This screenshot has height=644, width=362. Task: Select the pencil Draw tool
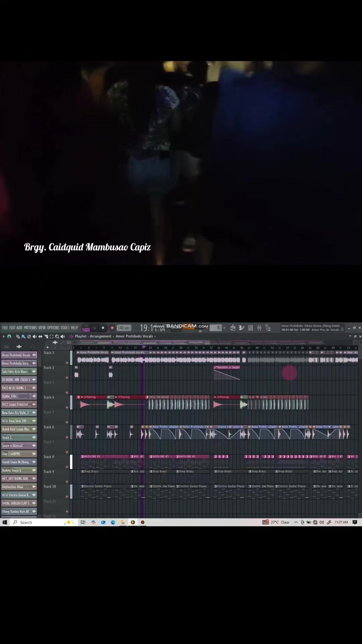pos(18,336)
